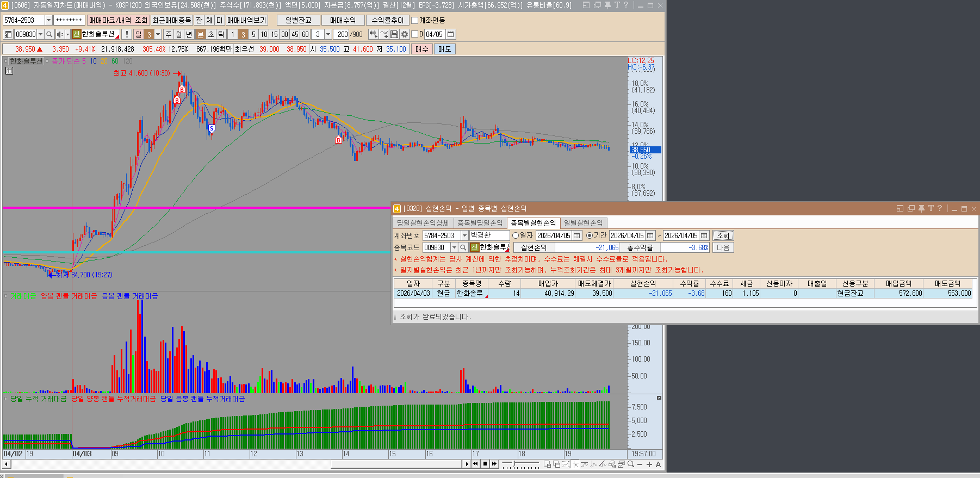
Task: Click the 'A' auto-fit icon below chart
Action: point(658,464)
